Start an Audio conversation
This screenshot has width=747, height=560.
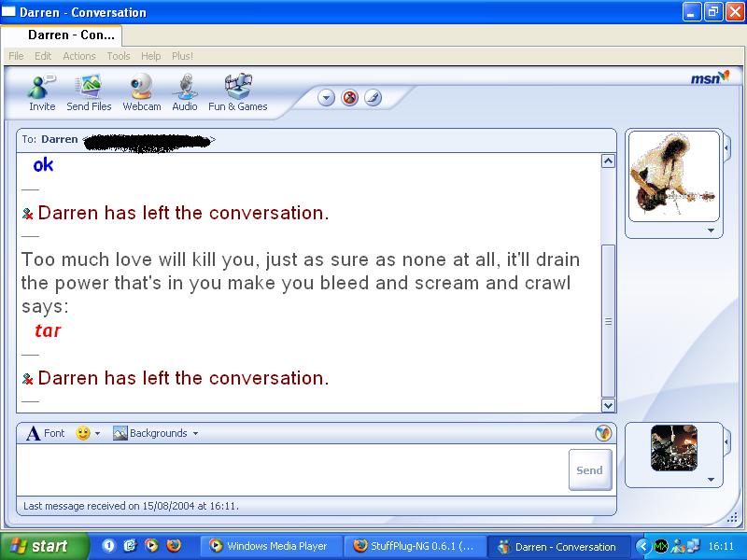pos(185,92)
